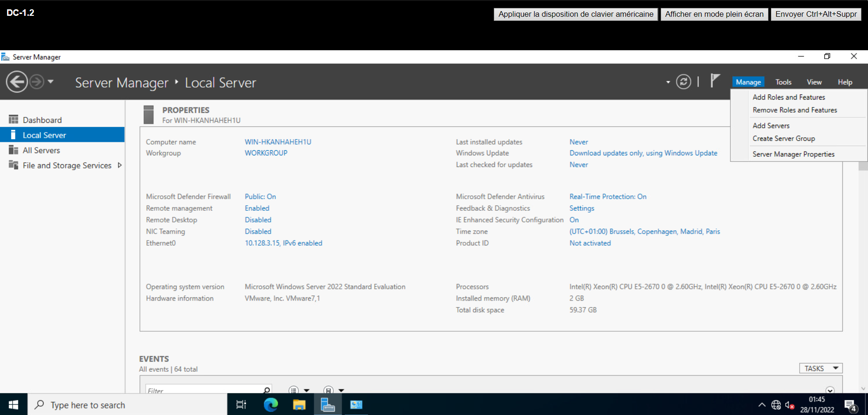Click the Last installed updates Never link

point(579,142)
